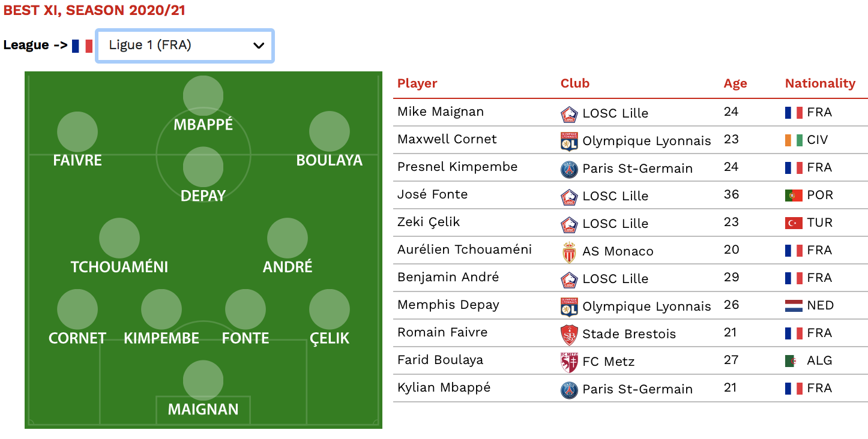Click the dropdown chevron arrow next to Ligue 1
Screen dimensions: 868x439
click(x=259, y=46)
